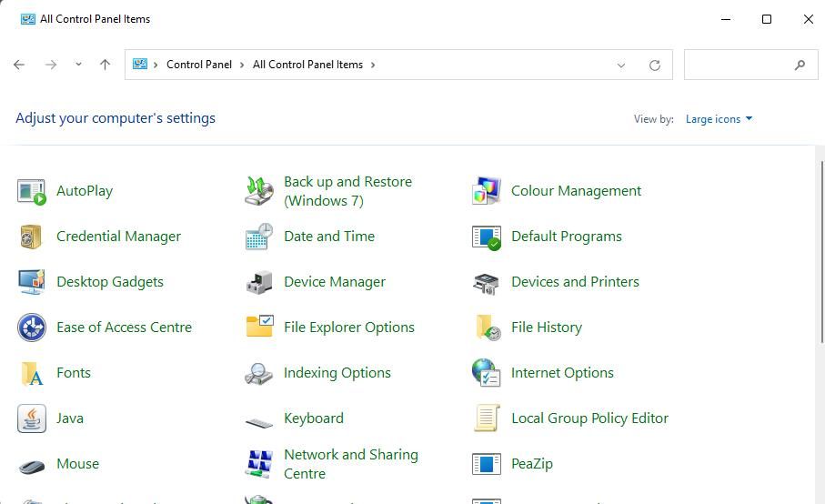The width and height of the screenshot is (825, 504).
Task: Click the Java coffee cup icon
Action: pyautogui.click(x=31, y=418)
